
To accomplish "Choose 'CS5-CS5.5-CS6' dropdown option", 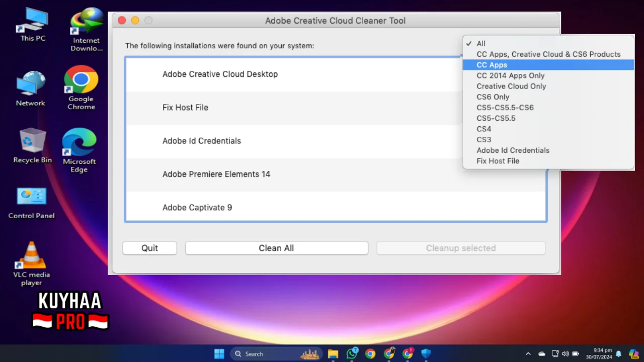I will coord(548,108).
